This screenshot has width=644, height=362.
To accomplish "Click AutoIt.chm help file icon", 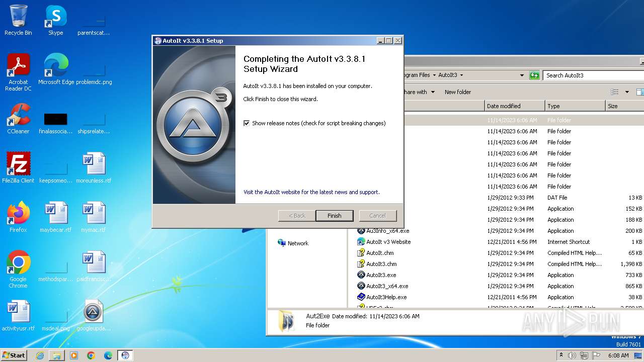I will point(361,253).
